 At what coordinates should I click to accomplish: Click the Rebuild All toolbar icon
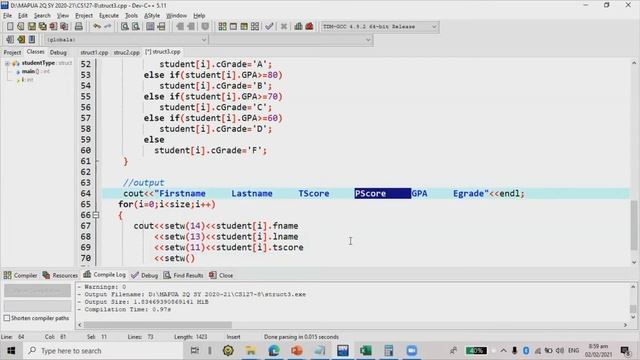point(255,27)
